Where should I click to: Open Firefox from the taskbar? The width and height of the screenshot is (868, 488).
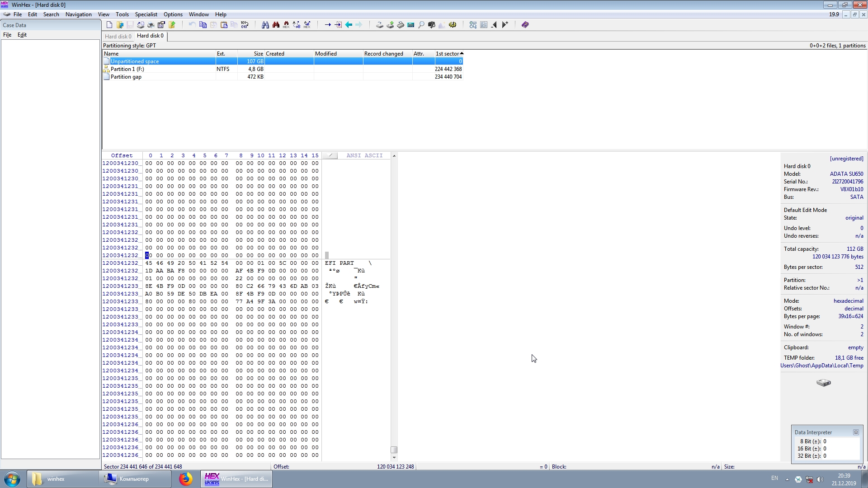click(185, 479)
